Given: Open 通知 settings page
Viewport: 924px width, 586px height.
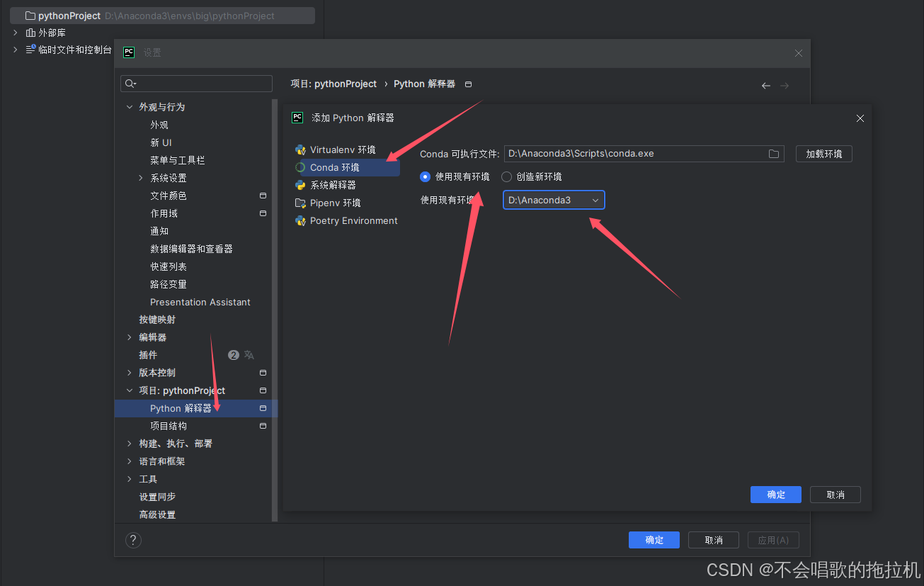Looking at the screenshot, I should [x=159, y=231].
